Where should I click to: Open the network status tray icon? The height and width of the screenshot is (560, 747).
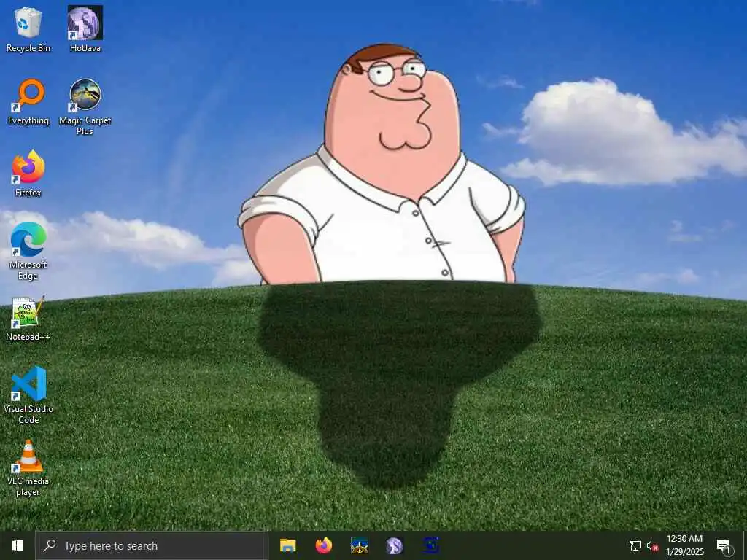[x=635, y=545]
